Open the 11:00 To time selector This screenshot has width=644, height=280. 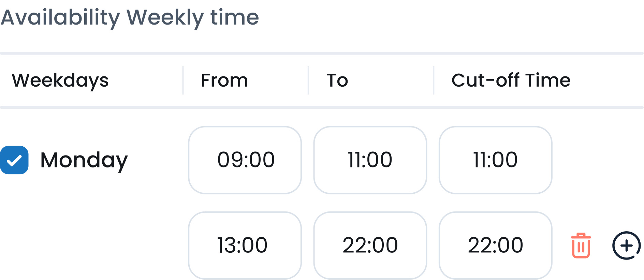(370, 159)
